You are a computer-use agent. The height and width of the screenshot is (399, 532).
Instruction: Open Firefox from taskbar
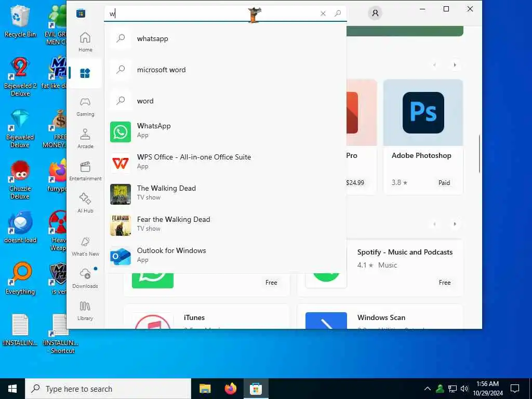point(230,389)
